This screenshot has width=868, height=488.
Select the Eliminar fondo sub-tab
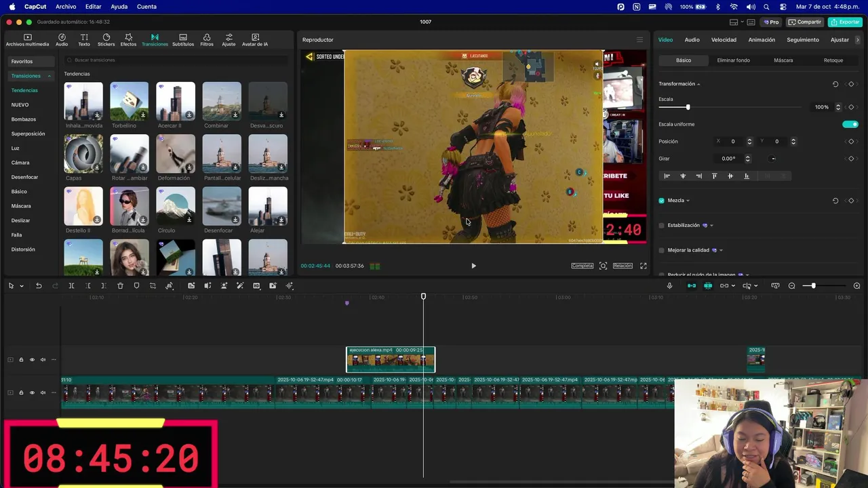coord(734,60)
